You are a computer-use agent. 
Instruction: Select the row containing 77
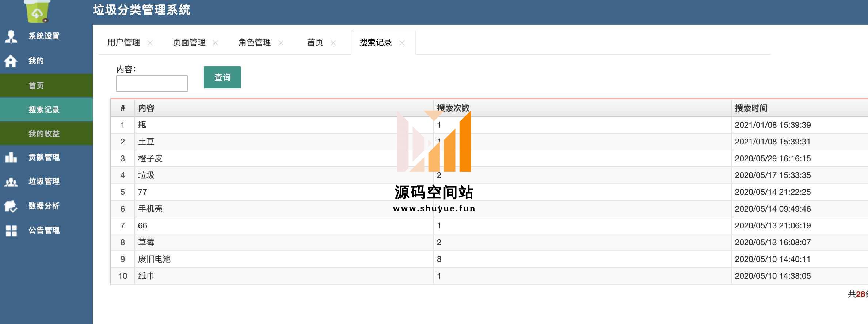pyautogui.click(x=489, y=192)
